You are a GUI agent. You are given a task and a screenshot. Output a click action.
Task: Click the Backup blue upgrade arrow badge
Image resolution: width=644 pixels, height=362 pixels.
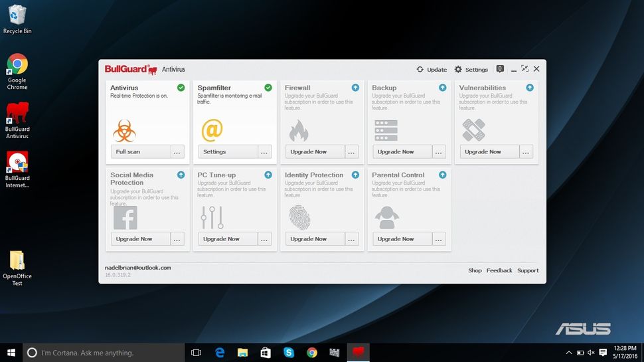coord(442,88)
